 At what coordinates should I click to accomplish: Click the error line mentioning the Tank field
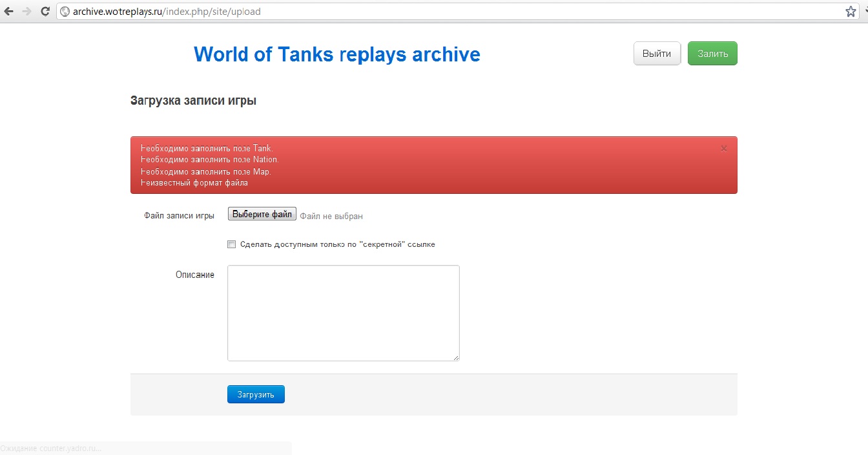(207, 148)
